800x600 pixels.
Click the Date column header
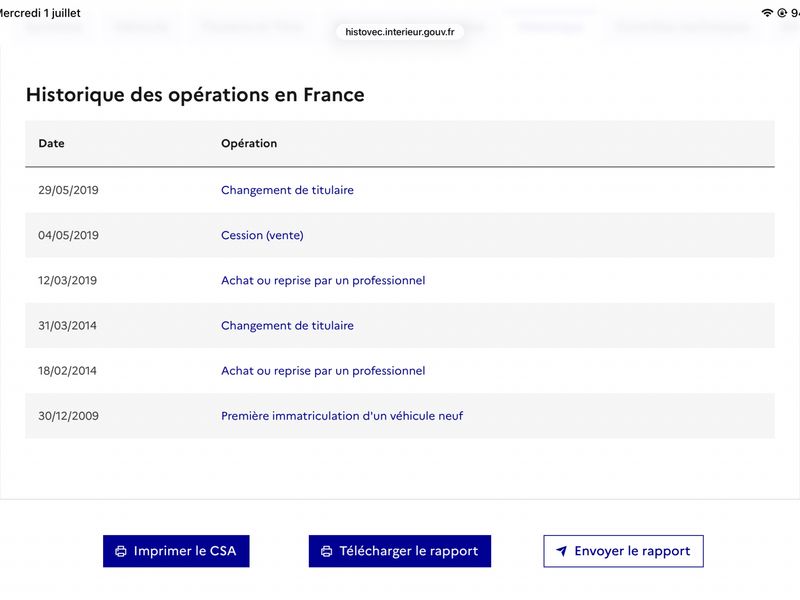tap(52, 143)
